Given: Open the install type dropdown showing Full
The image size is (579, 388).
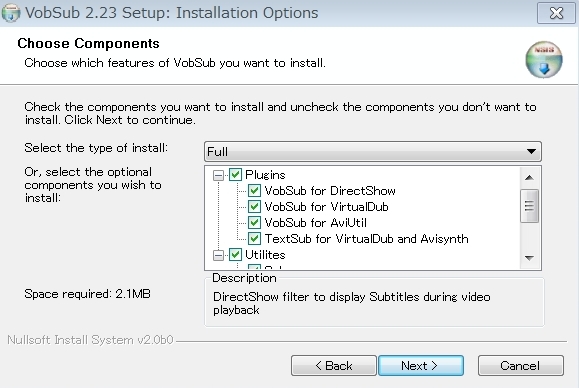Looking at the screenshot, I should point(373,151).
